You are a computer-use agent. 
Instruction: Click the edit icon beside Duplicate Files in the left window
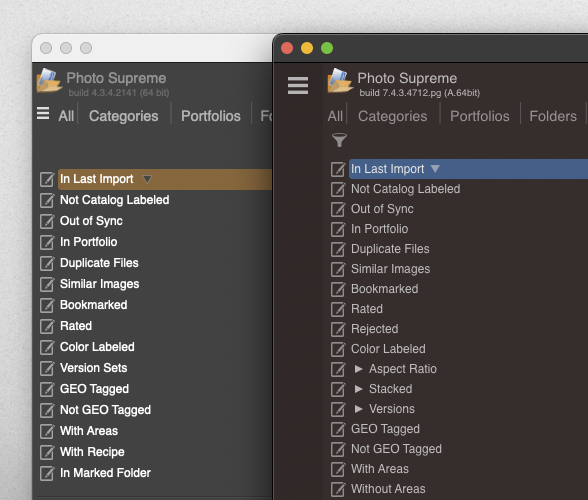pyautogui.click(x=47, y=263)
